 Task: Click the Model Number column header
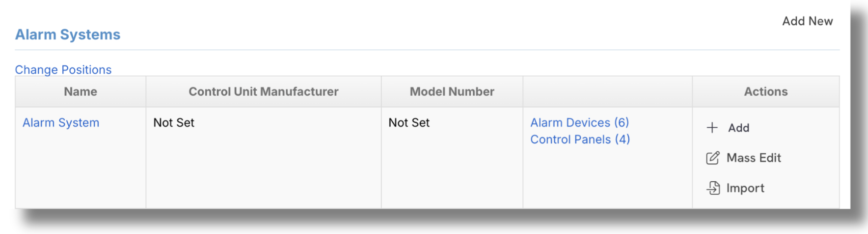click(452, 92)
